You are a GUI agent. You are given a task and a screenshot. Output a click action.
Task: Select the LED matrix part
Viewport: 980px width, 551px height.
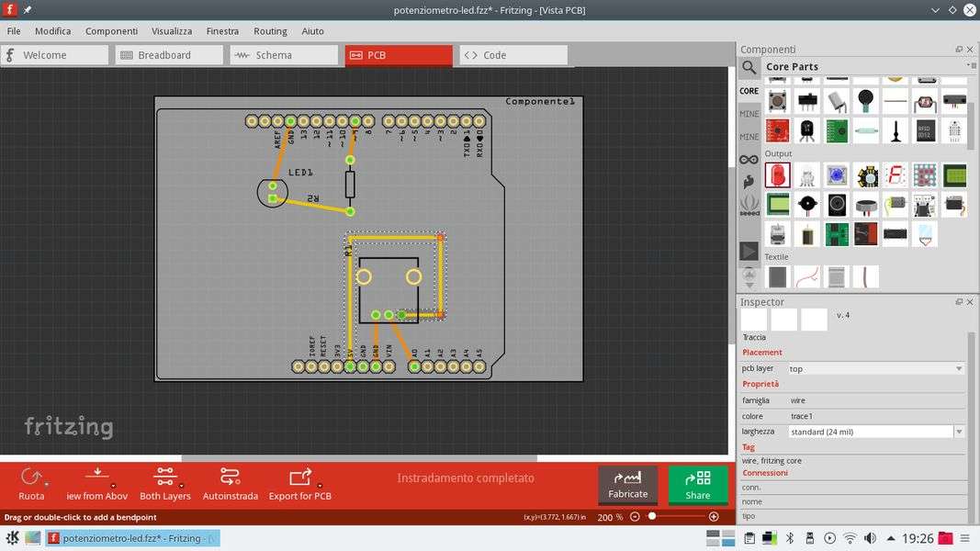pos(925,174)
